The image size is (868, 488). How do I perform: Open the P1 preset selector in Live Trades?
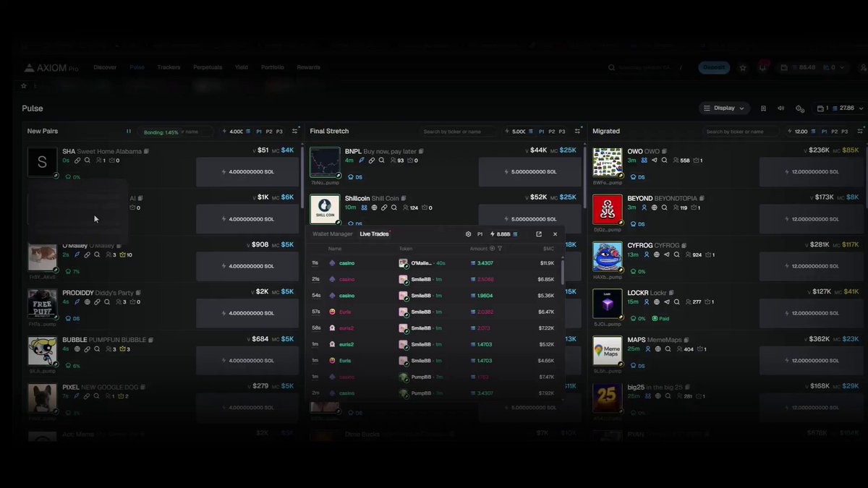(x=480, y=234)
